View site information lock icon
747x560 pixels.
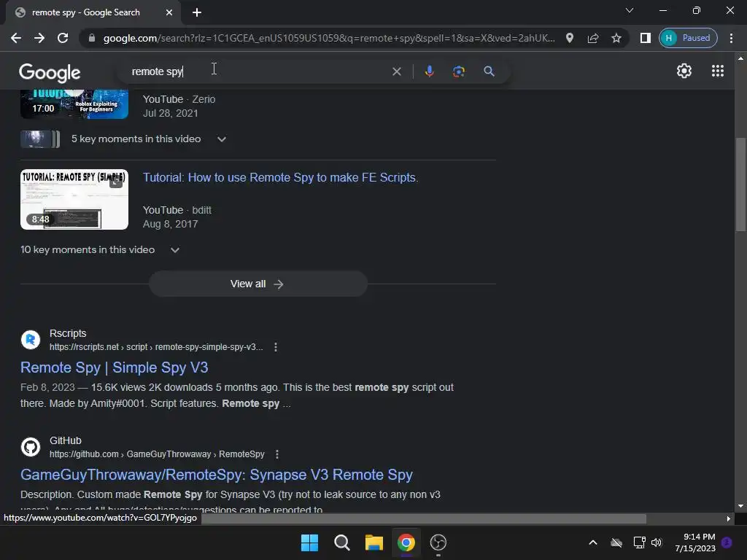[92, 38]
